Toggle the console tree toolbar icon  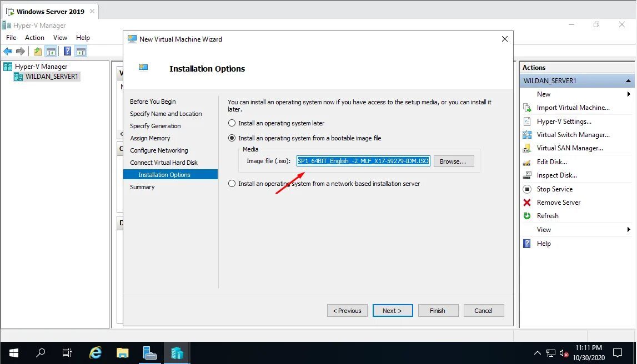coord(51,51)
